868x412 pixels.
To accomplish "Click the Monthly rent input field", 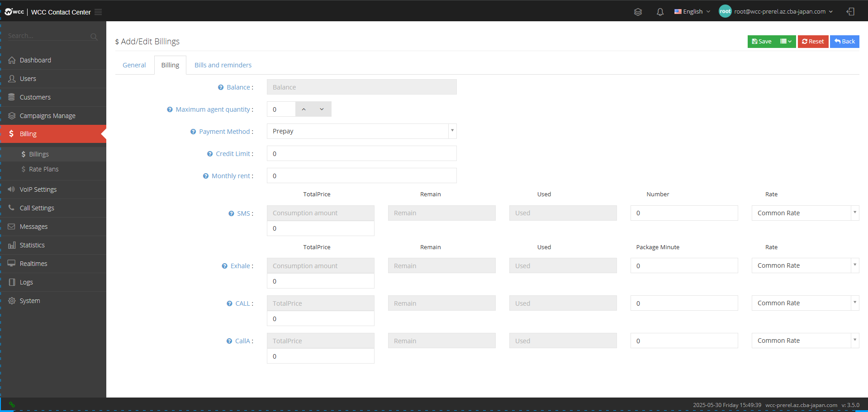I will pyautogui.click(x=362, y=175).
